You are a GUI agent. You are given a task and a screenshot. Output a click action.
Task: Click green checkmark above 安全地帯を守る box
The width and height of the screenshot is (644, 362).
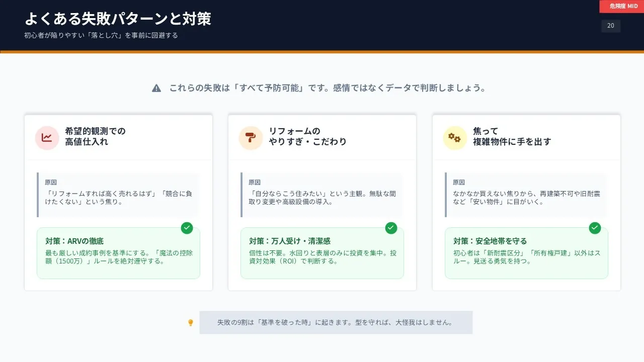[595, 228]
